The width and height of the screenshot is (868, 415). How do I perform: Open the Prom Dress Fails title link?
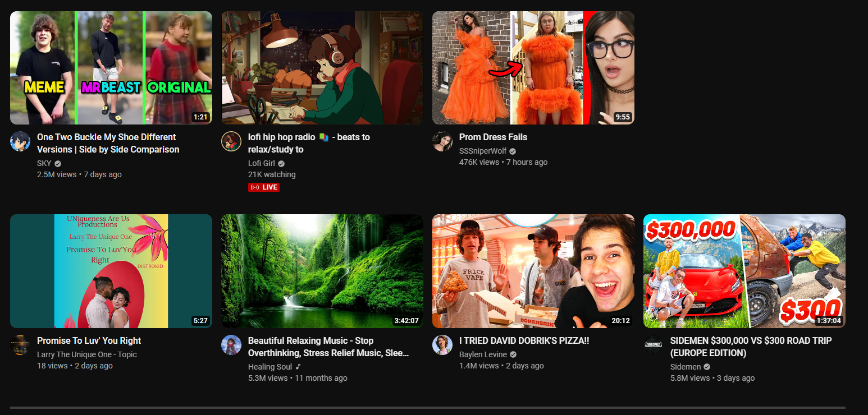click(x=493, y=137)
